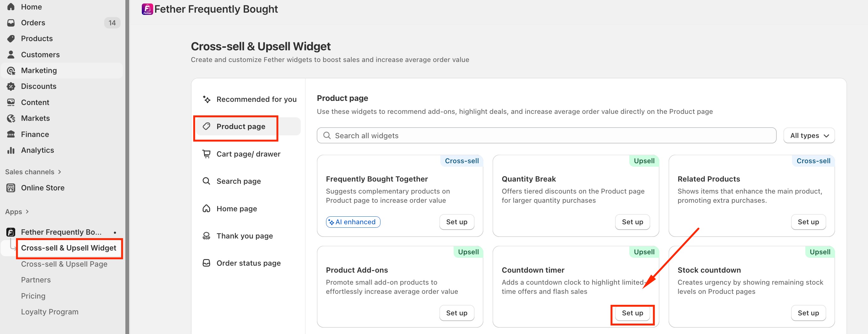Click the Search all widgets field
Viewport: 868px width, 334px height.
click(x=546, y=135)
